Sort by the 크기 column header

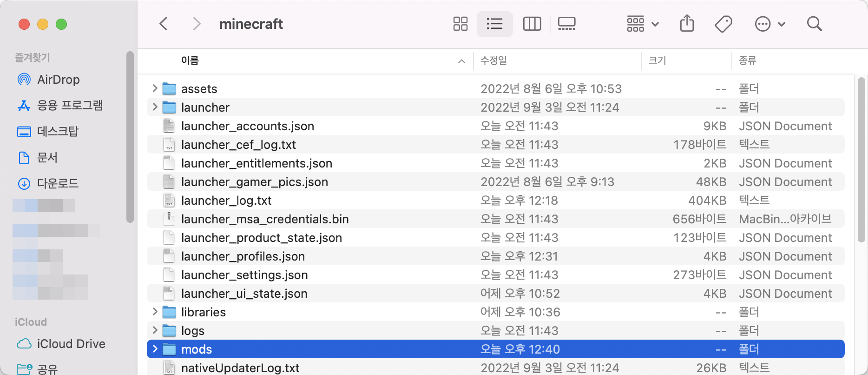(x=657, y=60)
